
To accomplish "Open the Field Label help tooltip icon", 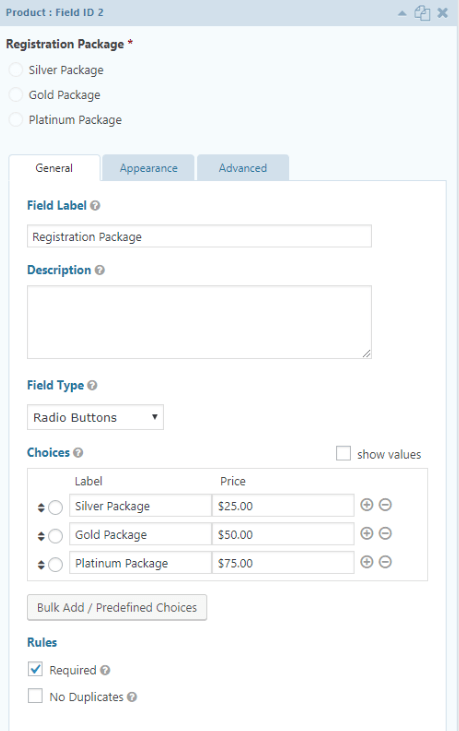I will (95, 206).
